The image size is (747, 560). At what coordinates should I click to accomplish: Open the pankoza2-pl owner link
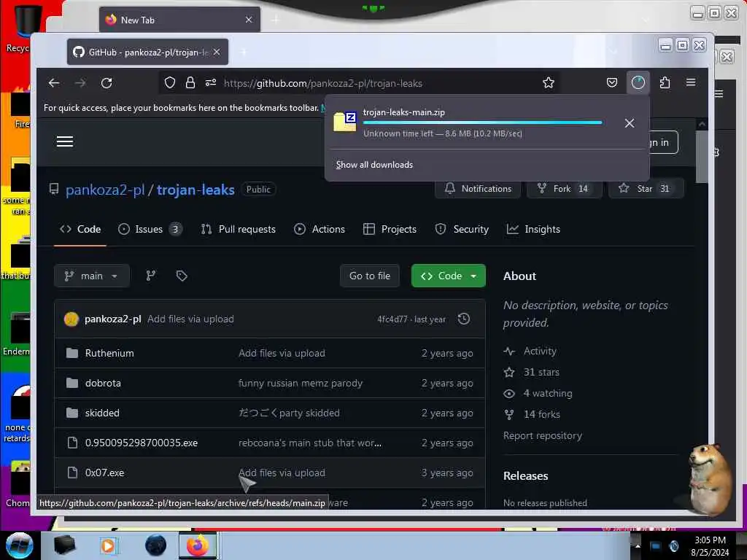tap(105, 190)
